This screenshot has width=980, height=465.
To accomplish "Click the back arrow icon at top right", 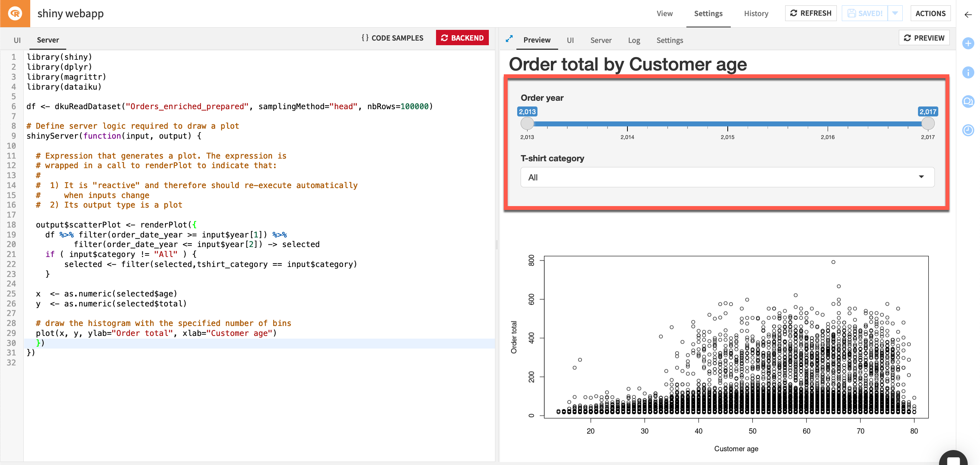I will pos(968,15).
